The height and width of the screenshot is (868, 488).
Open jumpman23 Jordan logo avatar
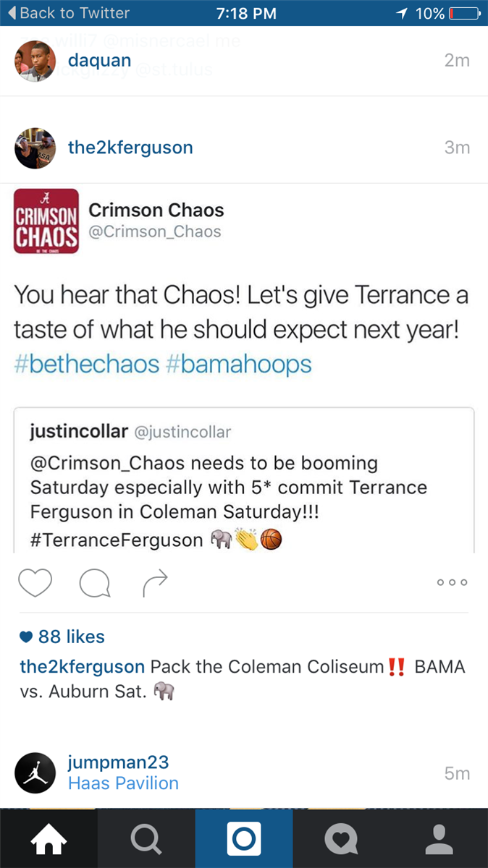[35, 773]
